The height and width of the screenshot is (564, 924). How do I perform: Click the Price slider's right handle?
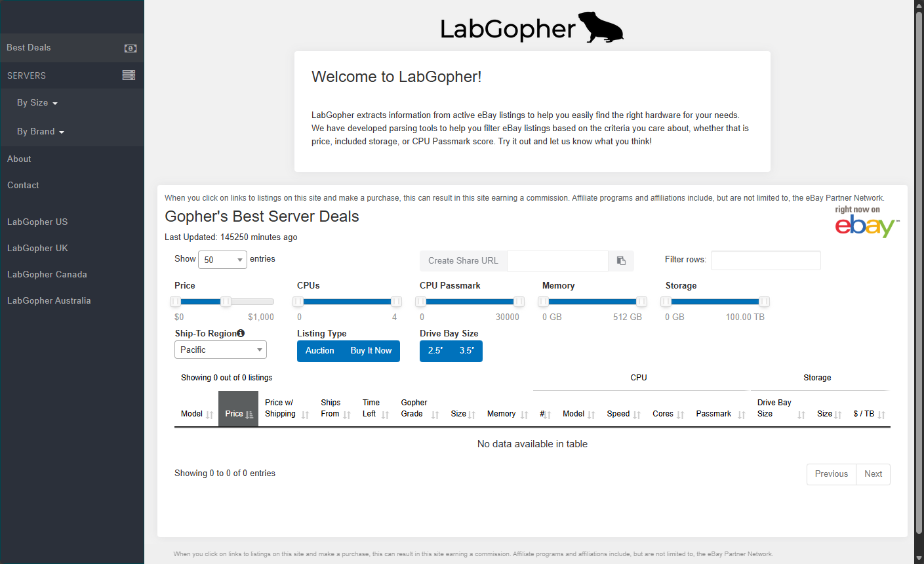coord(226,302)
